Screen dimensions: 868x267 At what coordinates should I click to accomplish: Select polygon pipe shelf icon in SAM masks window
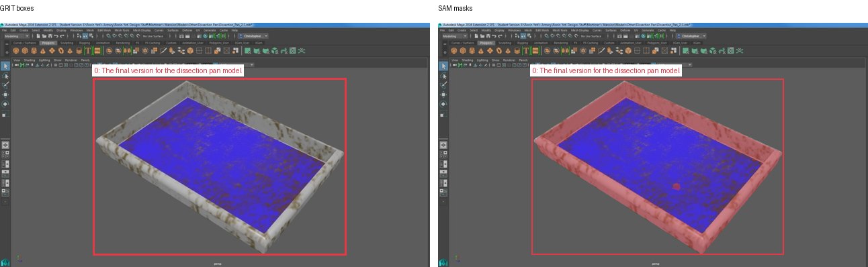(517, 51)
